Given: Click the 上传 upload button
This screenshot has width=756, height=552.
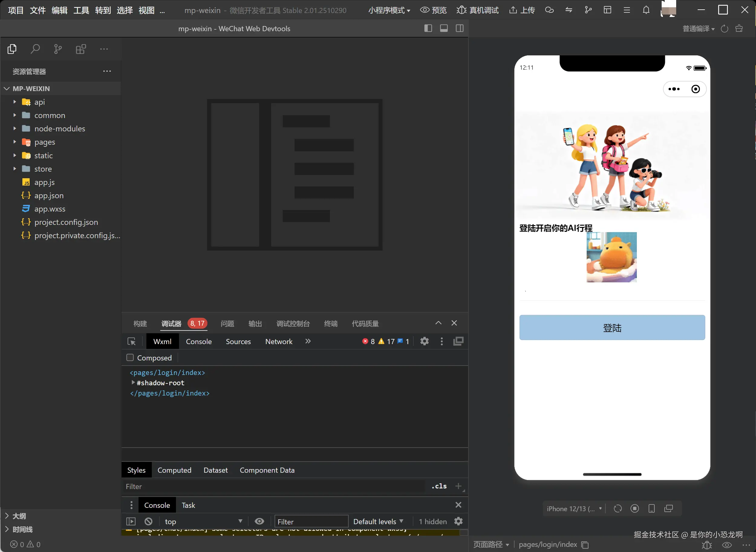Looking at the screenshot, I should coord(522,10).
